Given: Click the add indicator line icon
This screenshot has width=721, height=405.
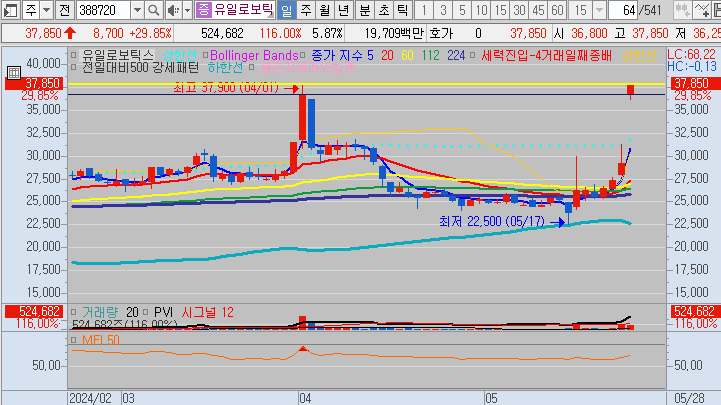Looking at the screenshot, I should pos(702,10).
